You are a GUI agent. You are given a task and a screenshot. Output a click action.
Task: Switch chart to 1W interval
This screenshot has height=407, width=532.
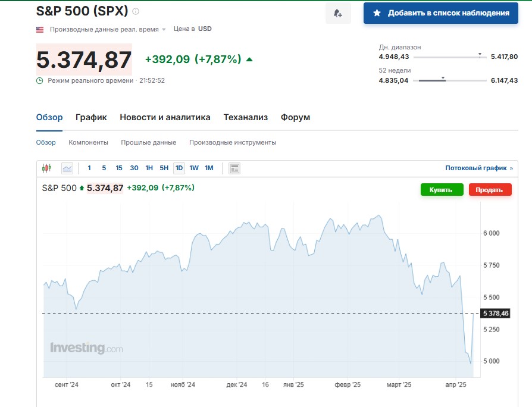click(194, 168)
